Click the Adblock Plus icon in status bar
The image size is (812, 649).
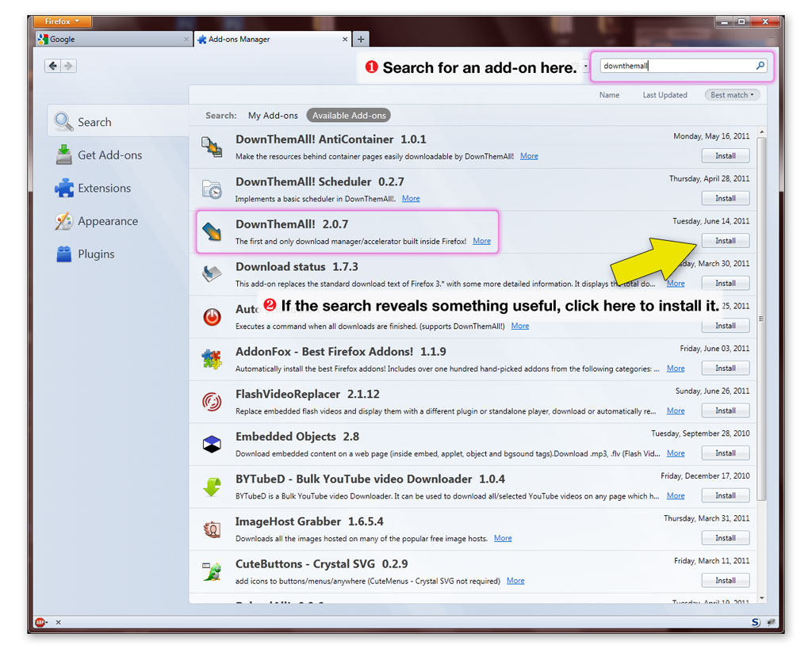40,622
